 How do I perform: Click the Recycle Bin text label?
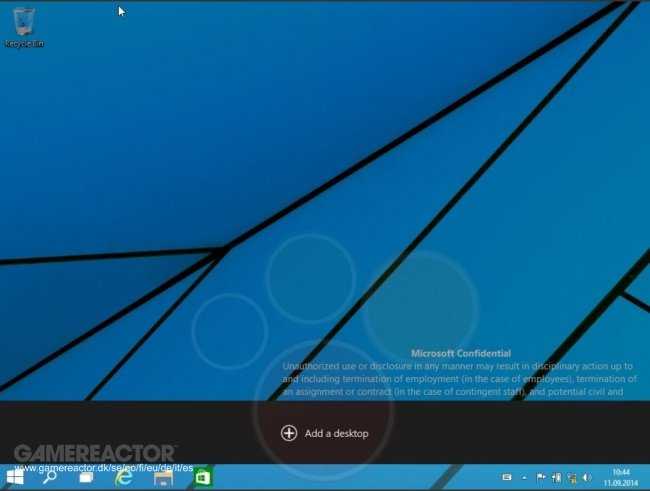point(23,44)
